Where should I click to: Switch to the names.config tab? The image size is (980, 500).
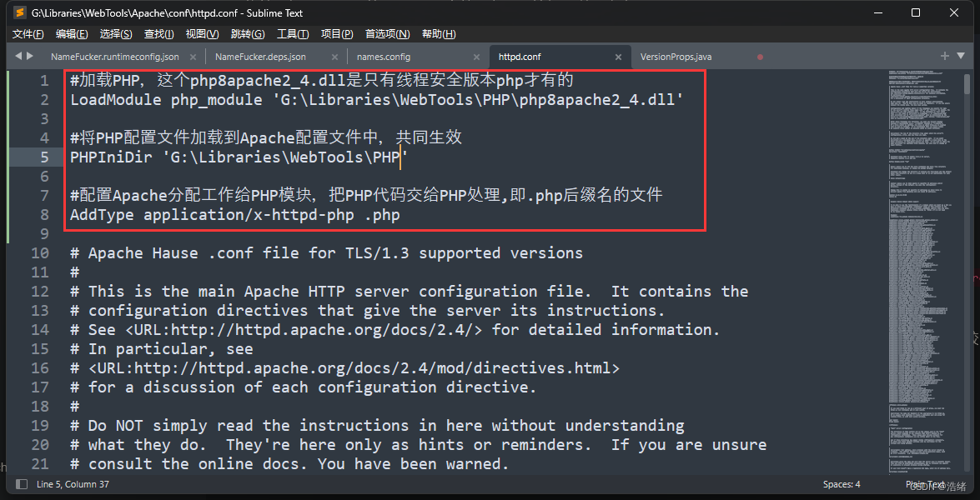[384, 57]
